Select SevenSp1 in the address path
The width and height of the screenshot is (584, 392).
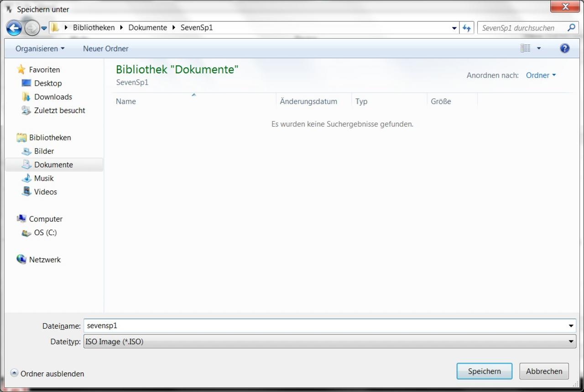point(197,27)
